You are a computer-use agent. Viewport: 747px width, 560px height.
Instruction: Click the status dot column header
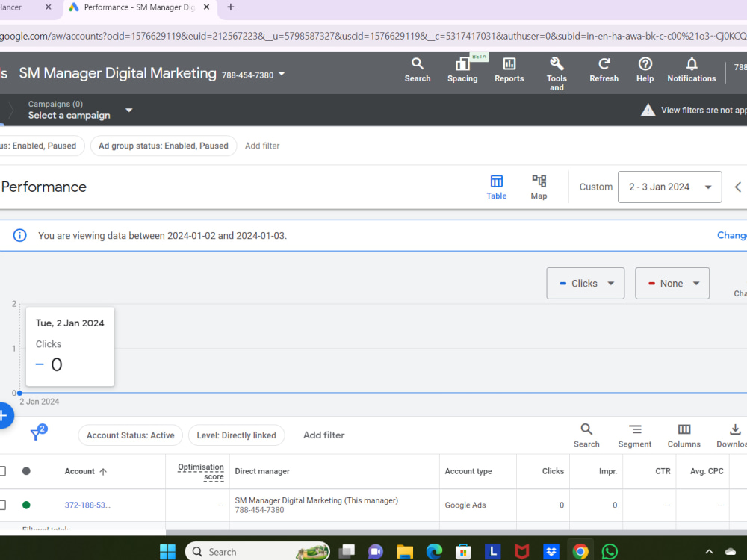tap(26, 471)
